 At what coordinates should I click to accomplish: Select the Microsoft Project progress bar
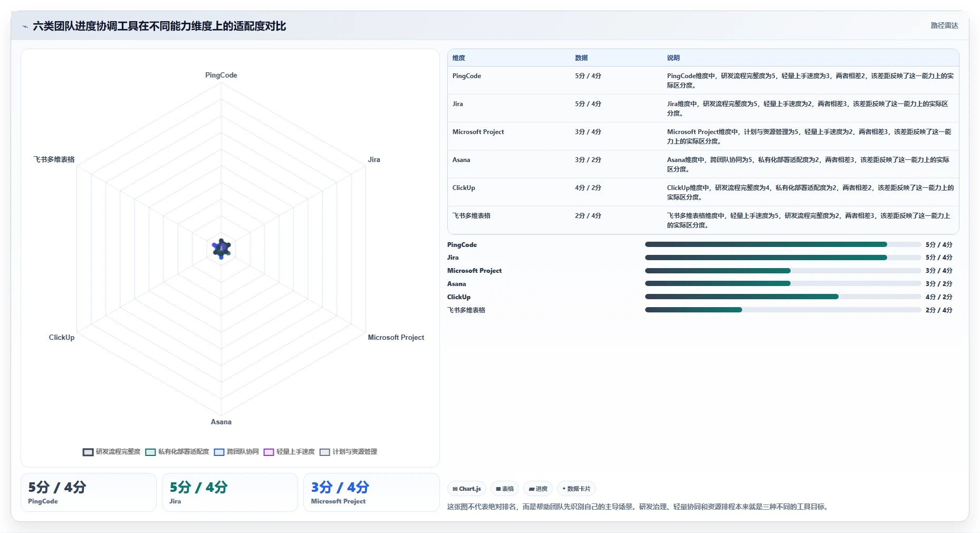point(783,271)
